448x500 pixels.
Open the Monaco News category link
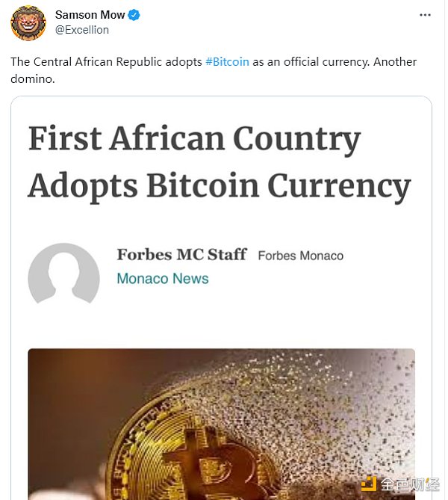[162, 279]
